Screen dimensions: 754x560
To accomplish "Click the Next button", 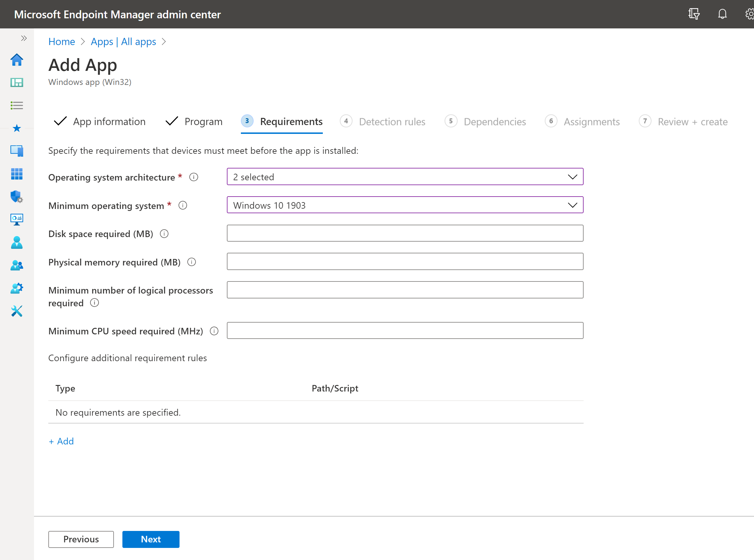I will pyautogui.click(x=151, y=539).
